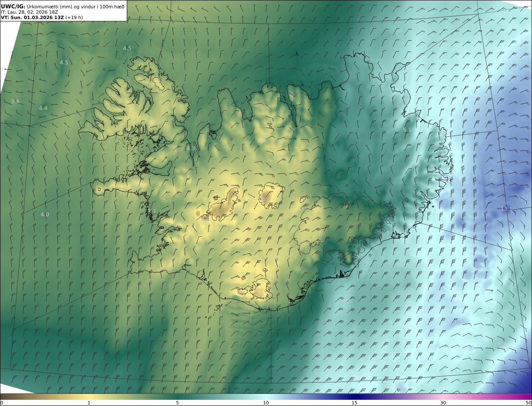The width and height of the screenshot is (532, 406).
Task: Click the 0.9 value label on glacier
Action: coord(266,199)
